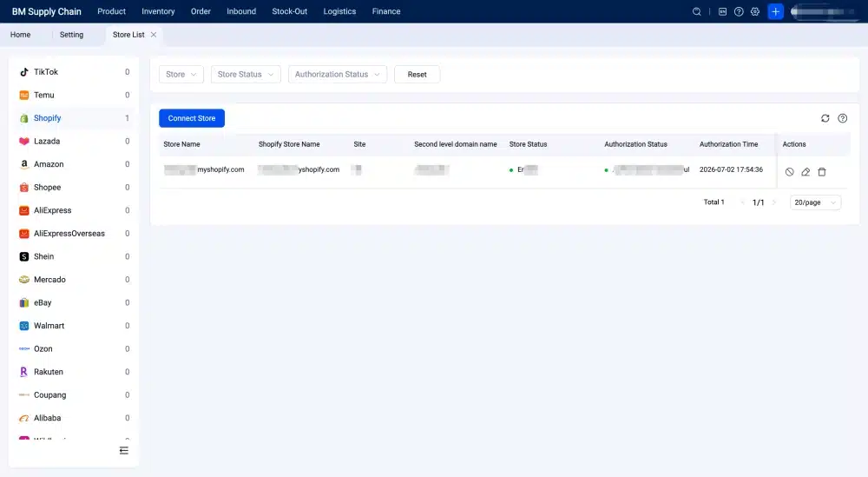The image size is (868, 477).
Task: Click the Second level domain name header
Action: pyautogui.click(x=456, y=144)
